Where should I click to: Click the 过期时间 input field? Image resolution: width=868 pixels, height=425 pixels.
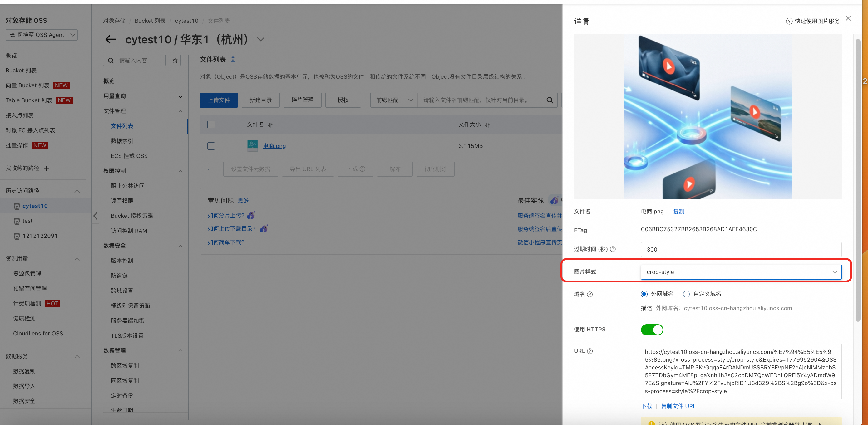click(x=741, y=250)
